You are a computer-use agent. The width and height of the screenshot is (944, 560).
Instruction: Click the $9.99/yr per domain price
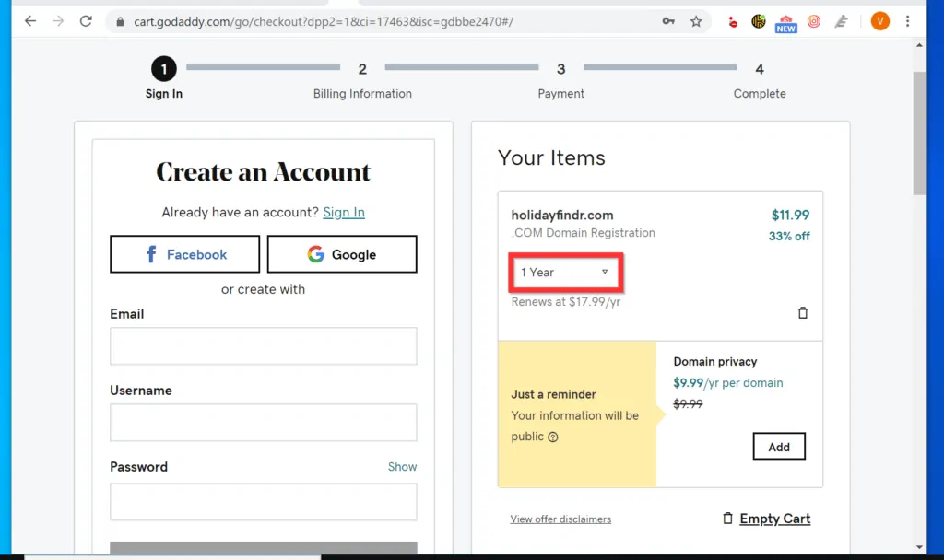728,383
